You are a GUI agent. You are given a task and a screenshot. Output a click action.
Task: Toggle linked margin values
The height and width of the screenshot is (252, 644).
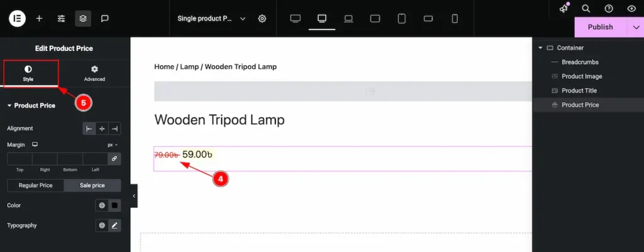[x=114, y=159]
